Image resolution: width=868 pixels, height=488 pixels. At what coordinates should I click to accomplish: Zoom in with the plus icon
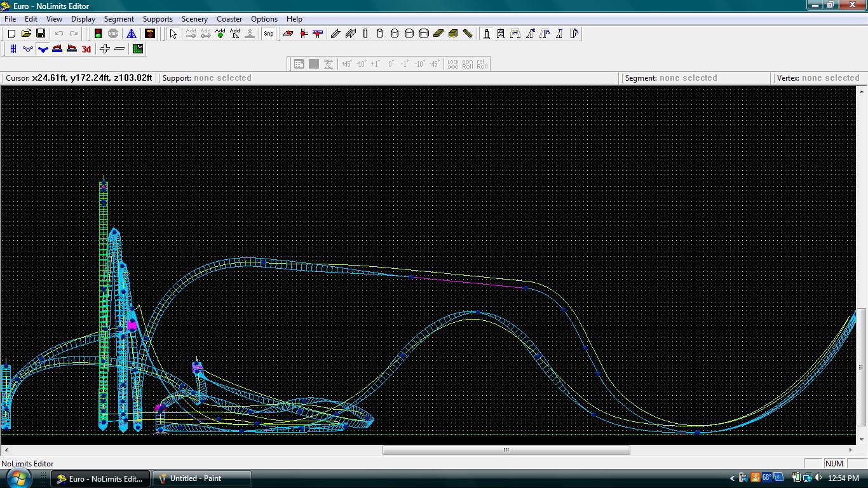point(105,49)
